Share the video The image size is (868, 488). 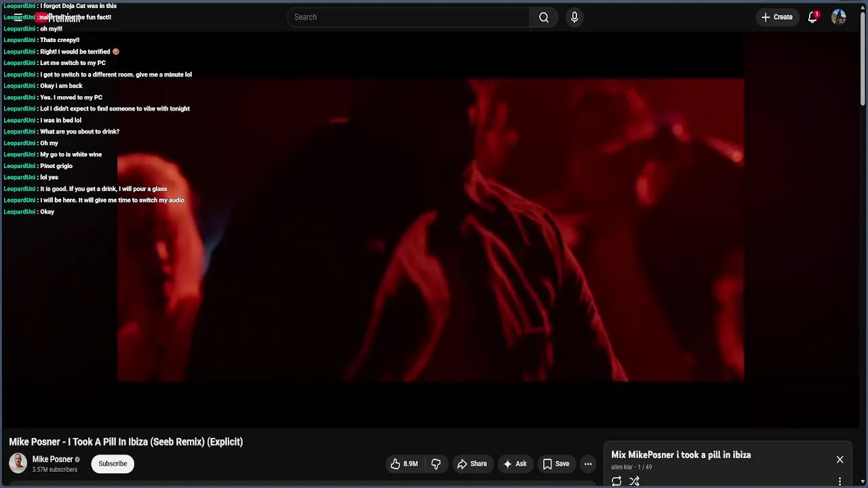[x=472, y=464]
